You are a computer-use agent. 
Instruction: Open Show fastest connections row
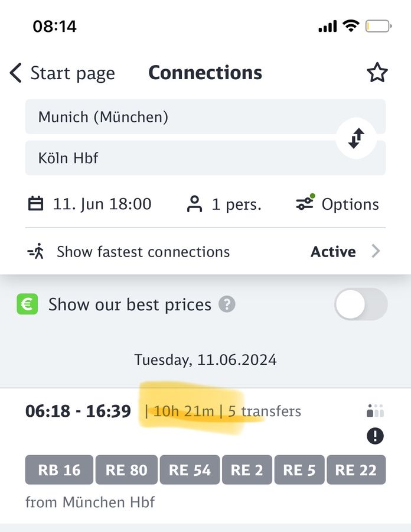[206, 251]
